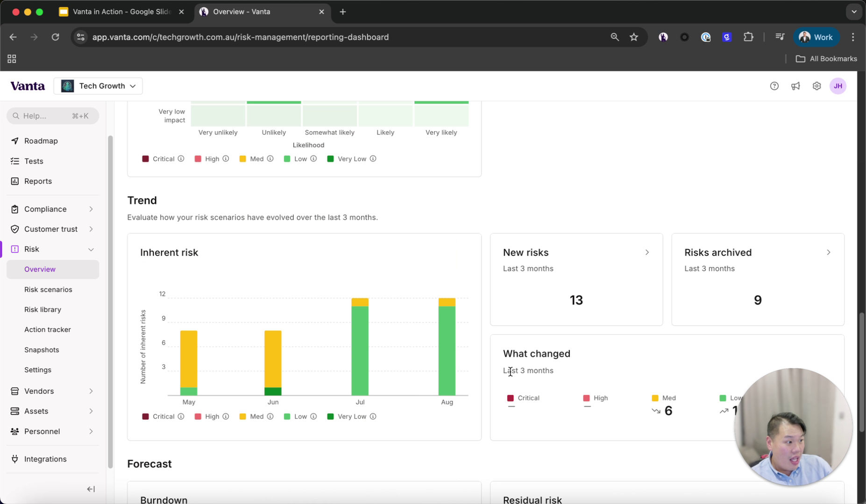
Task: Open the browser extensions puzzle icon
Action: click(748, 37)
